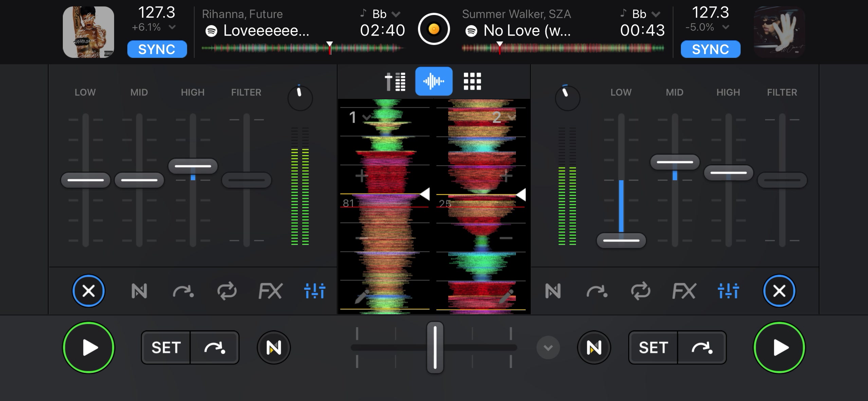Toggle round Neural Mix button, right side
868x401 pixels.
[594, 348]
